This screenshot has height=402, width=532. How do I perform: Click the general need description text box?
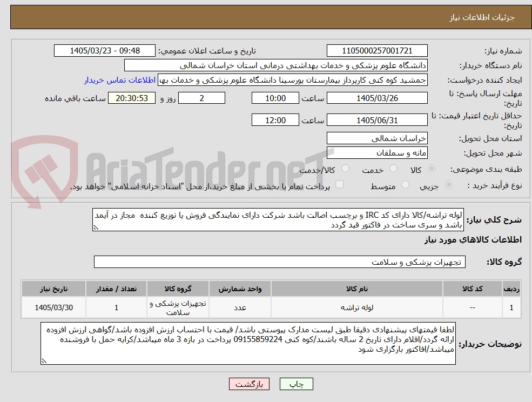pyautogui.click(x=278, y=220)
